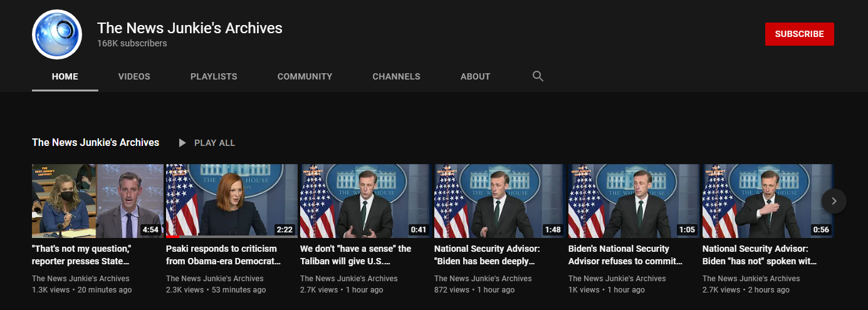This screenshot has height=310, width=868.
Task: Open the About tab
Action: point(475,76)
